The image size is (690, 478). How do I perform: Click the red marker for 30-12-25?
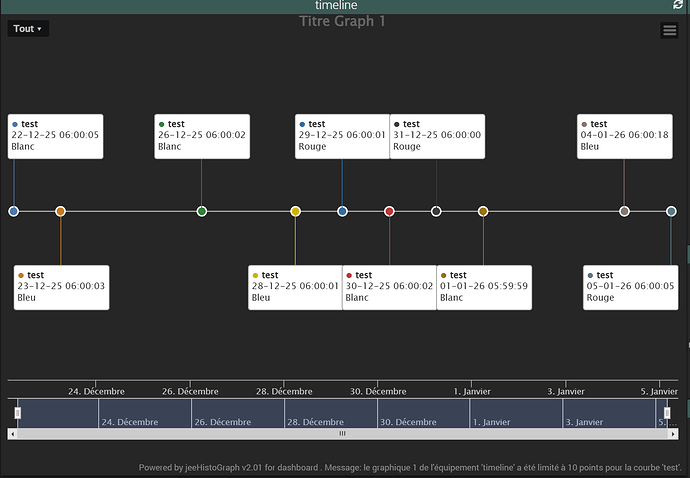pyautogui.click(x=390, y=211)
